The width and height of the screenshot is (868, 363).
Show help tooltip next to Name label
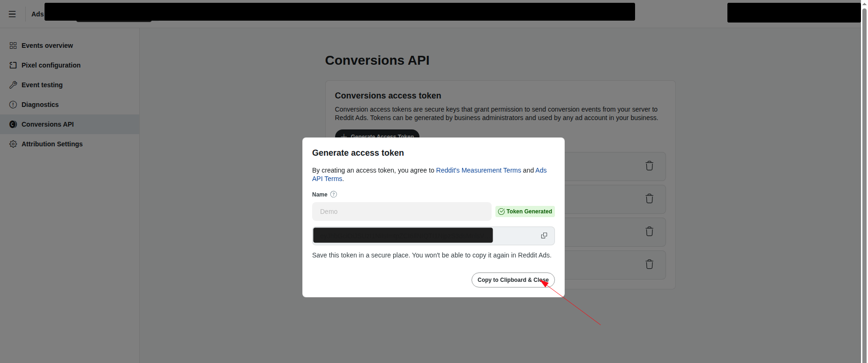coord(334,194)
